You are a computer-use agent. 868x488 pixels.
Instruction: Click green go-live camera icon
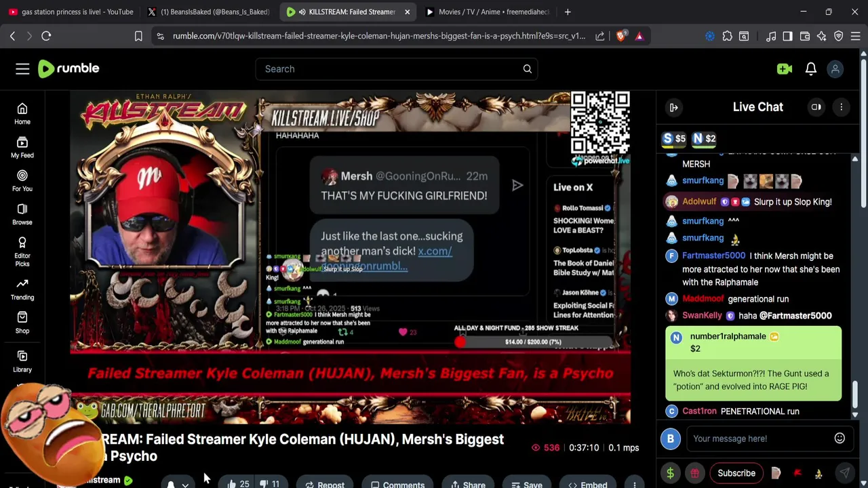[785, 68]
